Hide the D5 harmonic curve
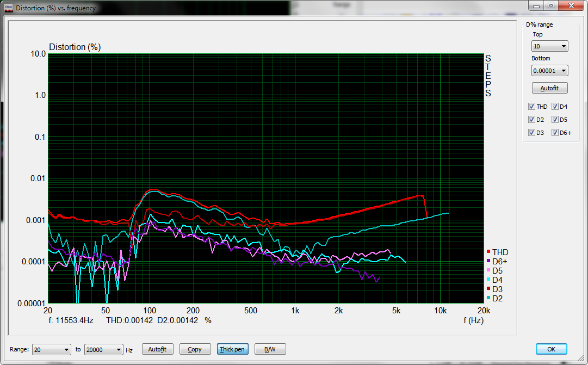 coord(555,120)
